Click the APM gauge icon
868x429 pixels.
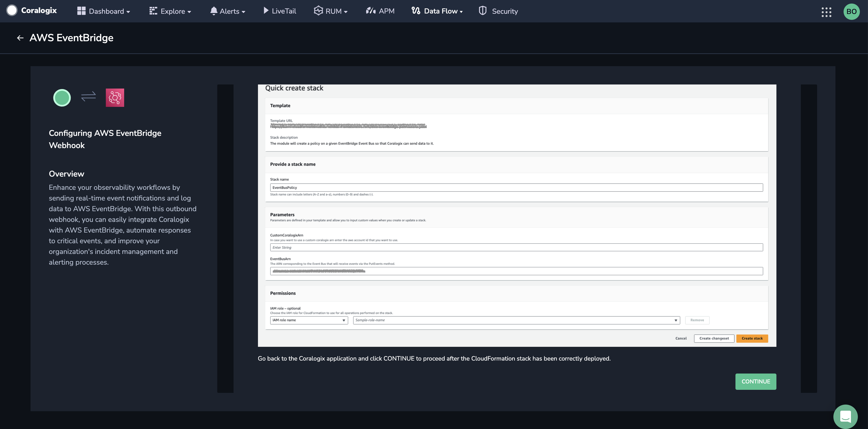371,11
